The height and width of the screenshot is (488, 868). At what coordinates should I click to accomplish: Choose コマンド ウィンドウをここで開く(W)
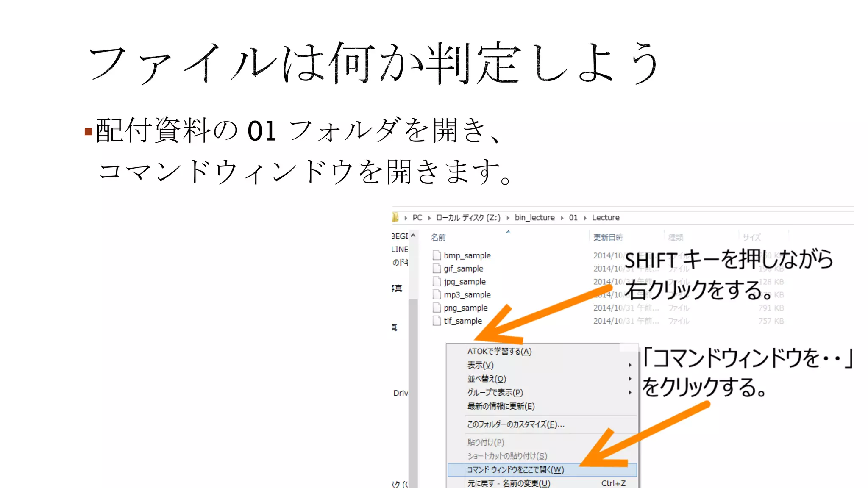pos(542,470)
